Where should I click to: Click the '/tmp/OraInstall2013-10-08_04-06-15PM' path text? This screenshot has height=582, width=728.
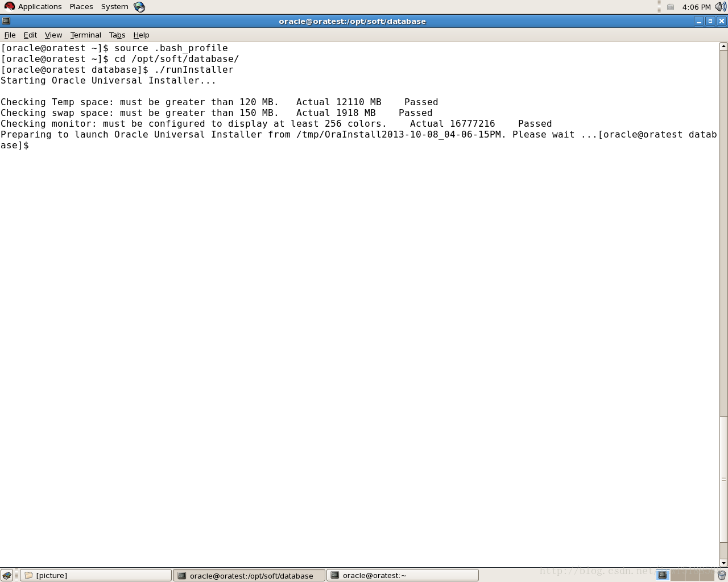point(399,135)
